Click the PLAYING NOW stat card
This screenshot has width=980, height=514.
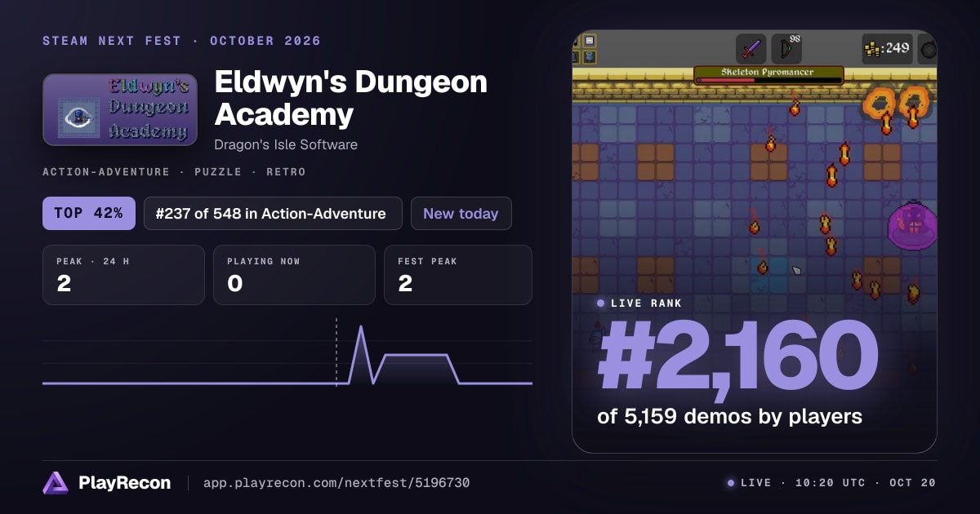pyautogui.click(x=294, y=275)
